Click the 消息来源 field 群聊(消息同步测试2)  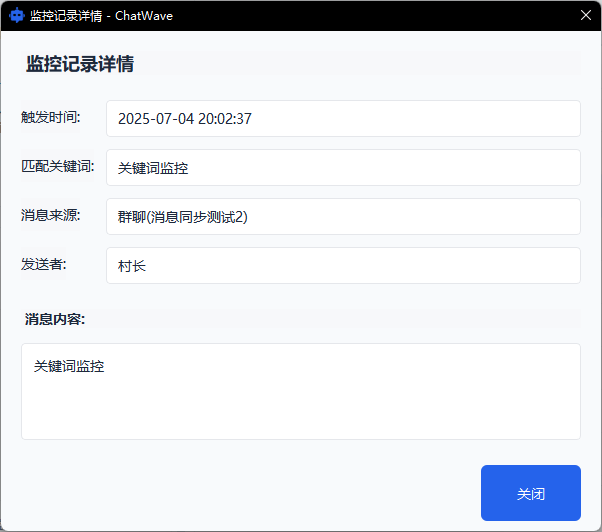coord(343,216)
